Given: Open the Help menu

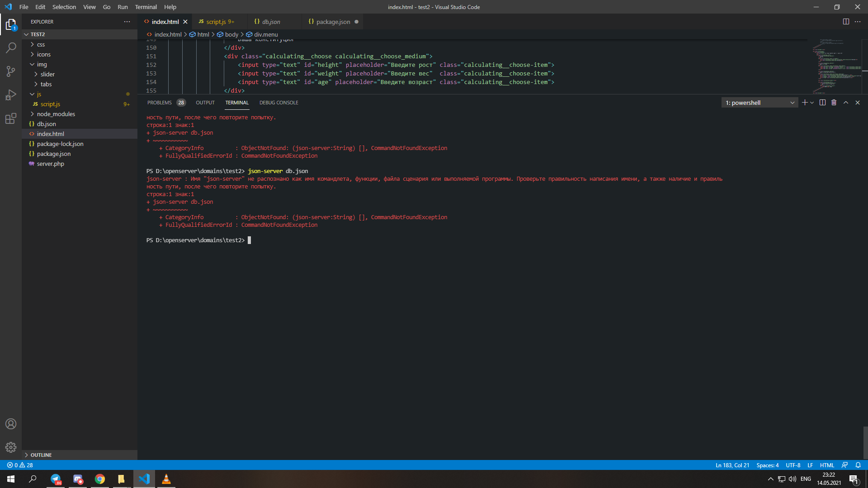Looking at the screenshot, I should pos(170,7).
